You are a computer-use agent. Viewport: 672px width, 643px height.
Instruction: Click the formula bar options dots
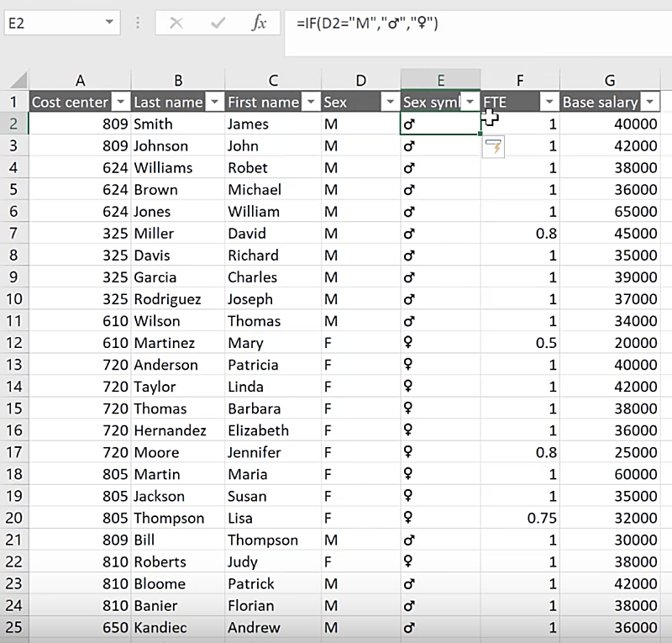(139, 24)
